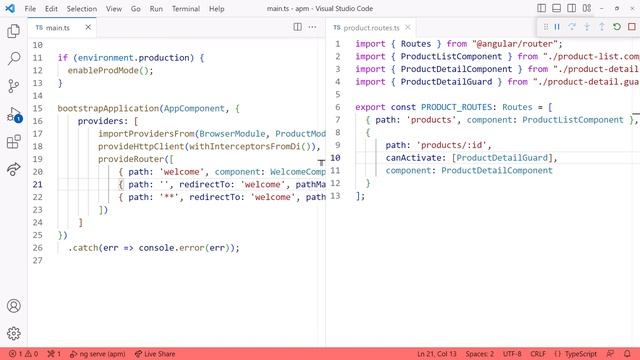The height and width of the screenshot is (360, 640).
Task: Open Manage settings gear
Action: click(x=13, y=333)
